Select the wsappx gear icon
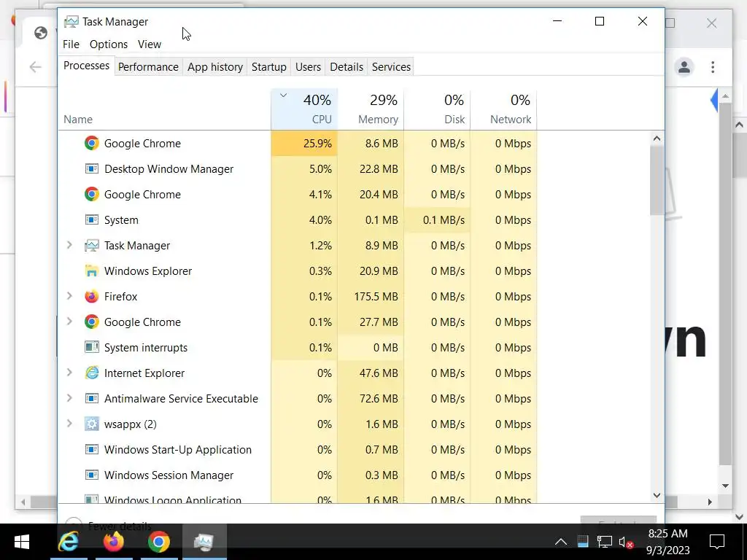This screenshot has width=747, height=560. coord(91,424)
